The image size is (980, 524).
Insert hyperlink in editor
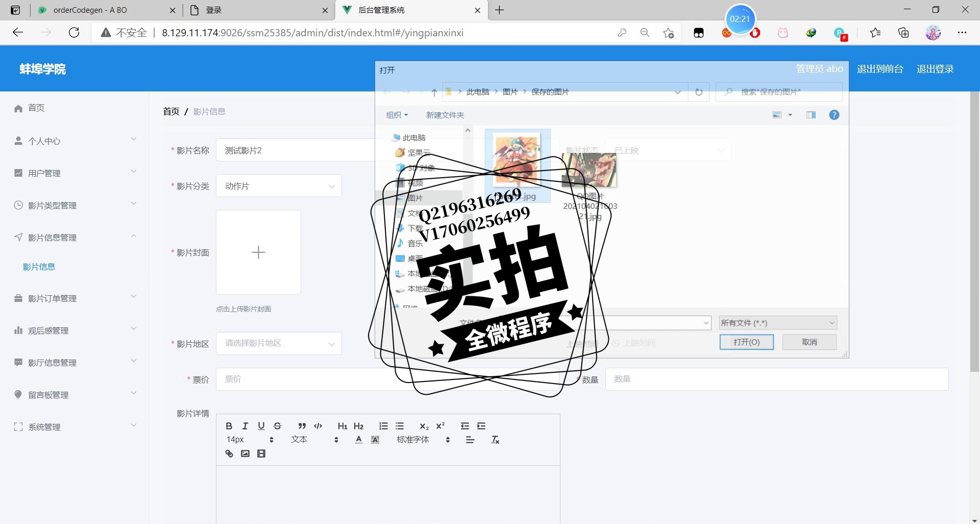point(229,454)
